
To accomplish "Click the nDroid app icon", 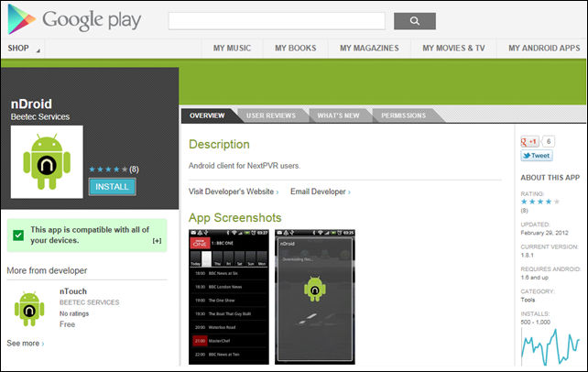I will click(47, 161).
